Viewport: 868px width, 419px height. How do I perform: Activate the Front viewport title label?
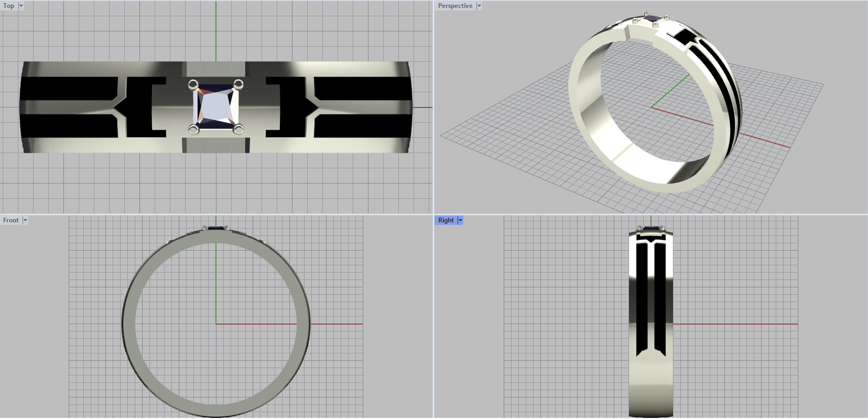click(11, 220)
